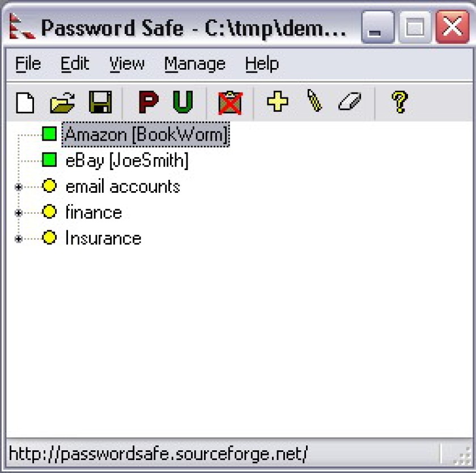Viewport: 476px width, 473px height.
Task: Save the database using the floppy disk icon
Action: [x=100, y=103]
